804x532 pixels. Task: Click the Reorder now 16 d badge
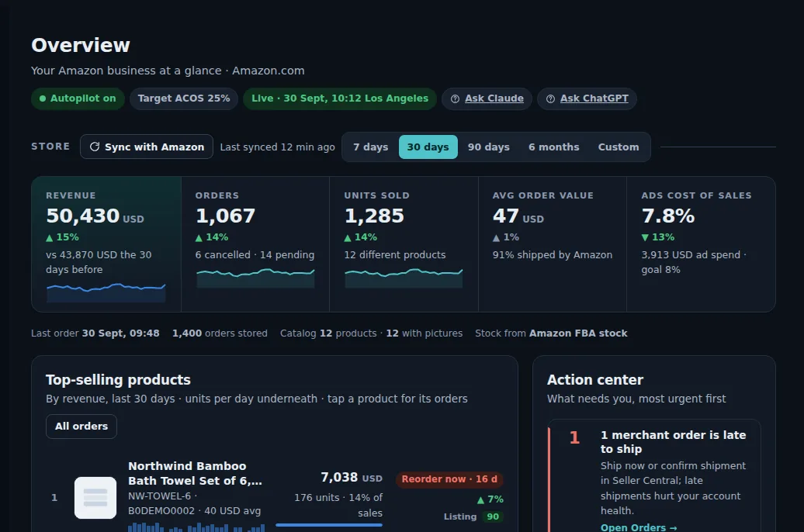coord(449,479)
